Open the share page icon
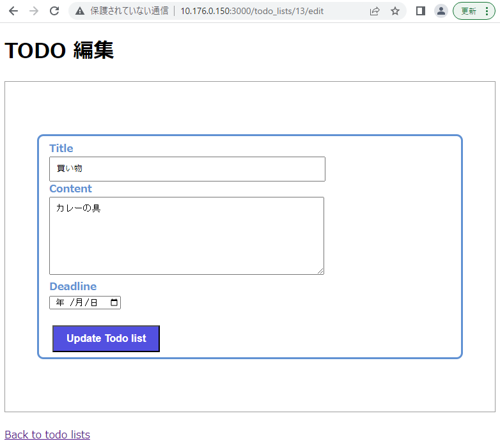 pyautogui.click(x=375, y=11)
